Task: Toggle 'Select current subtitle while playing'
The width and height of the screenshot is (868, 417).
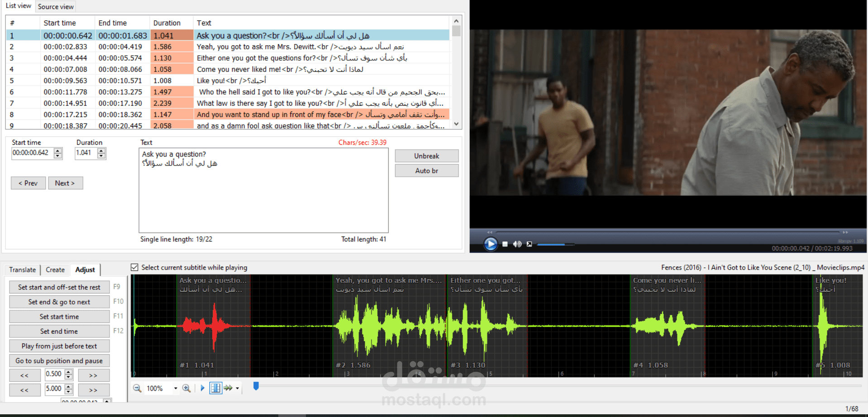Action: click(134, 267)
